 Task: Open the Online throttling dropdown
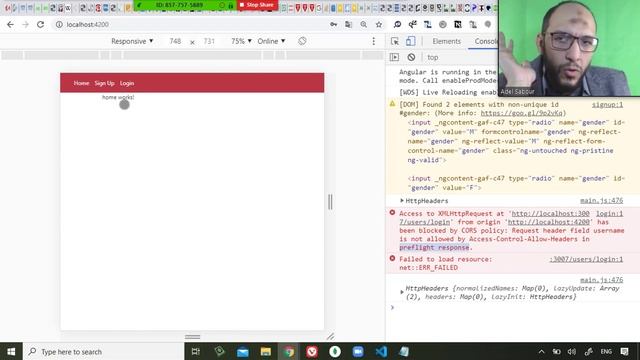click(x=271, y=41)
